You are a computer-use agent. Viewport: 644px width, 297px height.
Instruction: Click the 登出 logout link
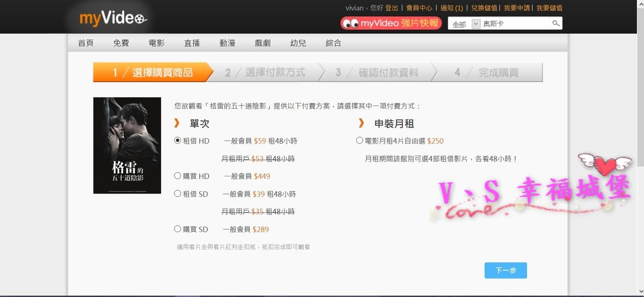(x=392, y=8)
